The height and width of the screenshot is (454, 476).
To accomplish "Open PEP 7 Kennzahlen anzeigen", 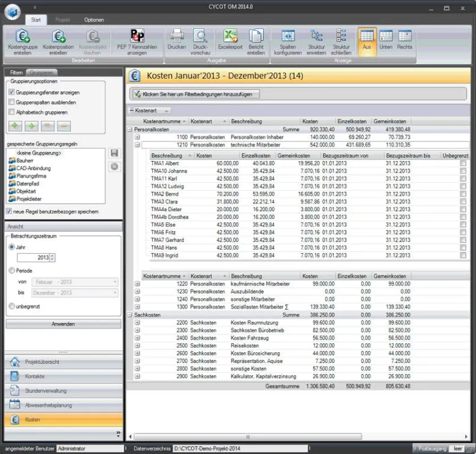I will [x=137, y=42].
